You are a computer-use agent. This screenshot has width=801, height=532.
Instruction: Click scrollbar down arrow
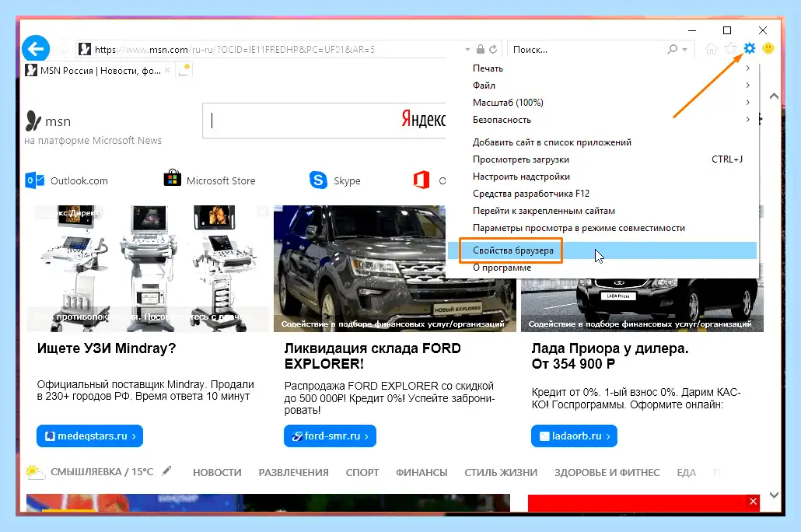pos(774,495)
